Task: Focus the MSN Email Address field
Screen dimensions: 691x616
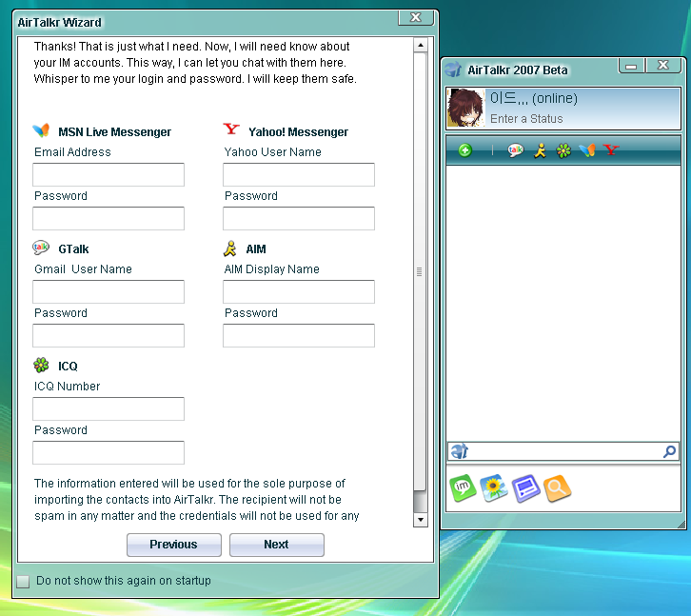Action: click(x=109, y=174)
